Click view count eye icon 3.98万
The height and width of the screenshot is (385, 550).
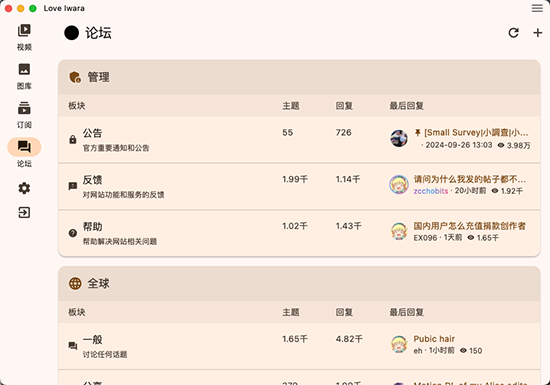[x=501, y=145]
